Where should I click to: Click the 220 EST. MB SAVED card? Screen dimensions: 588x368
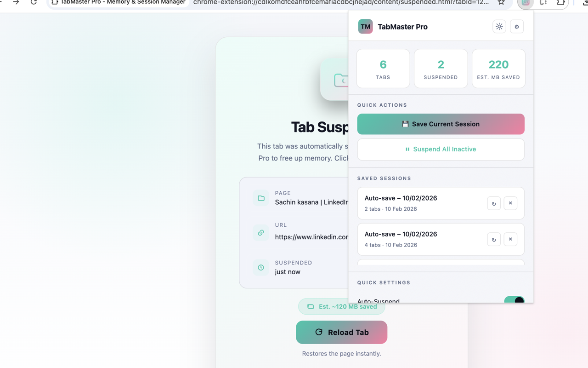[498, 68]
